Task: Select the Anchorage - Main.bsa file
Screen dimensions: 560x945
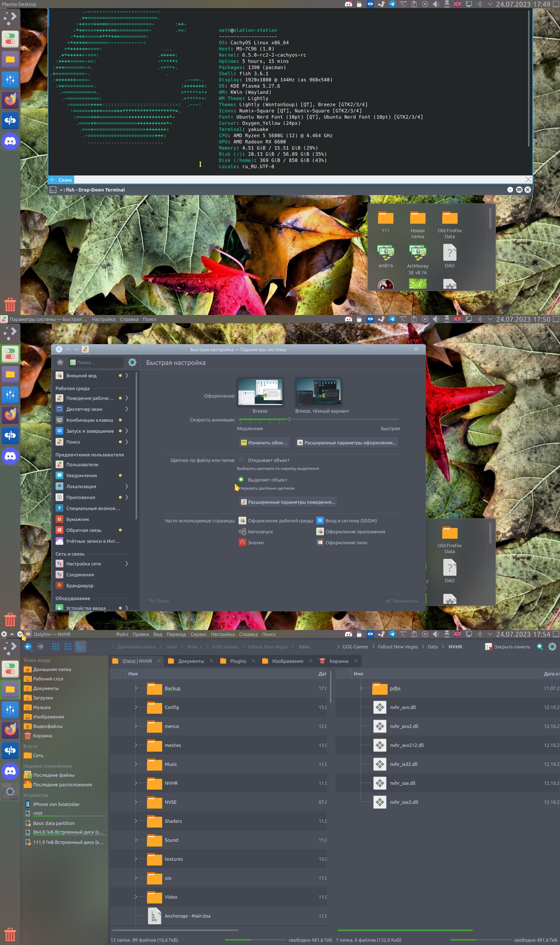Action: (x=188, y=916)
